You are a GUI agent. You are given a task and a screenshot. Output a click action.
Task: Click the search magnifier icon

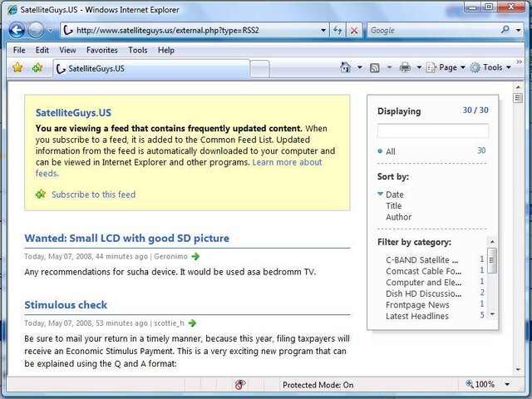[x=505, y=30]
